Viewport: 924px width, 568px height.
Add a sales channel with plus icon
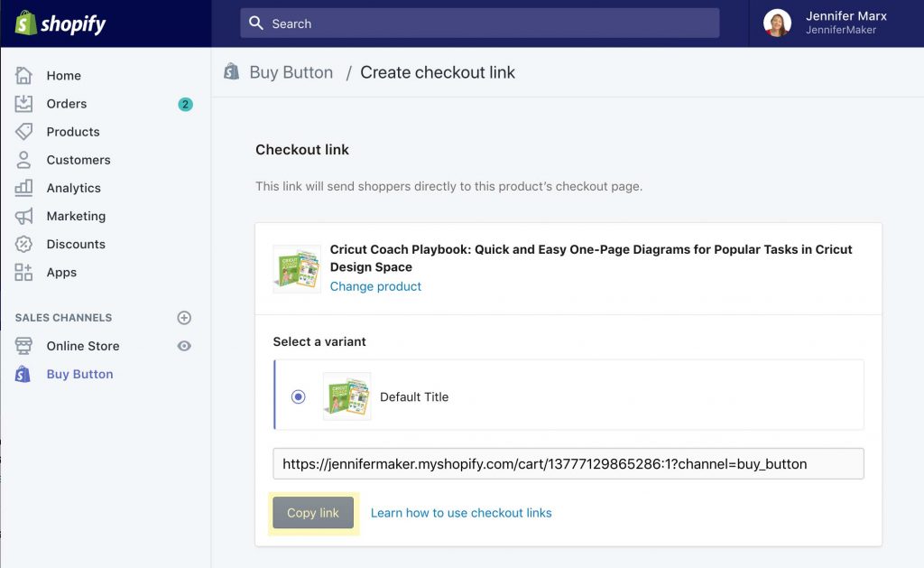pos(184,318)
